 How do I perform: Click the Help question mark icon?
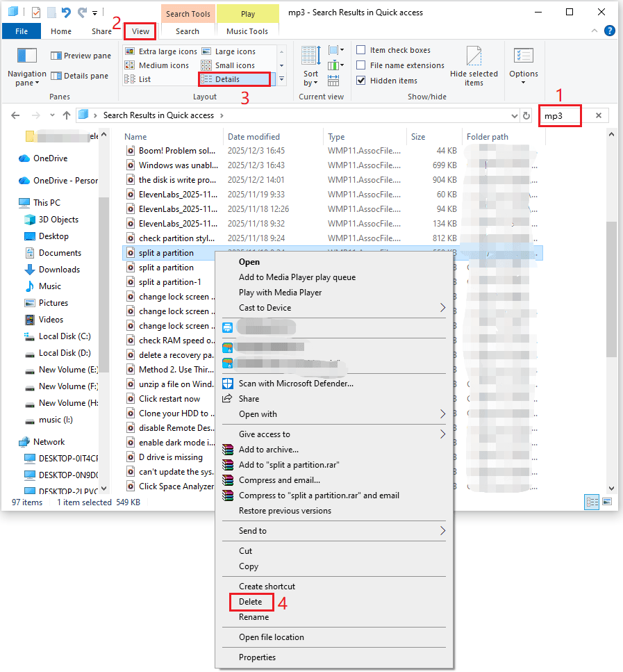(x=609, y=31)
